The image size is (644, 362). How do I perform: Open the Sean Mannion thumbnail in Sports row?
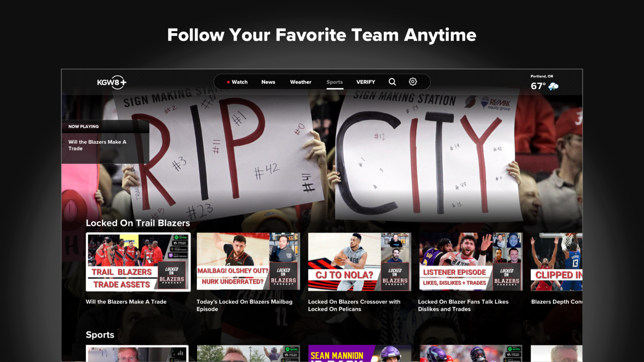360,353
